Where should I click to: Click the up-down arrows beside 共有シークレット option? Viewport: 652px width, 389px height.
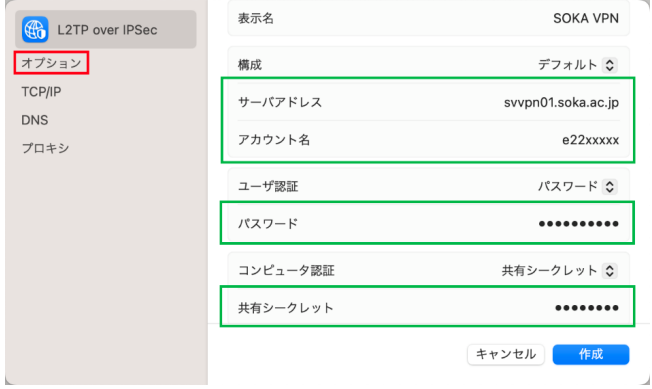click(x=610, y=271)
